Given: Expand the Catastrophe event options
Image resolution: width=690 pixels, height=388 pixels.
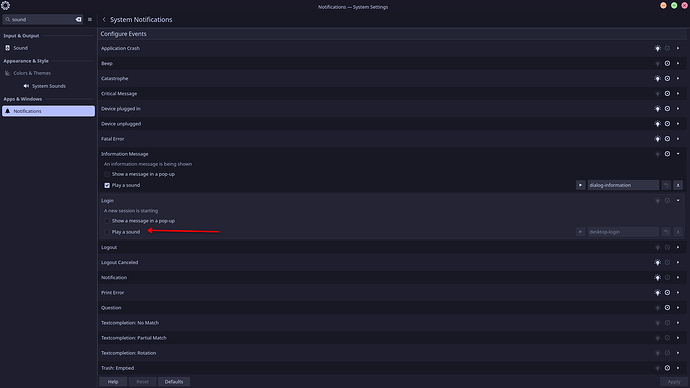Looking at the screenshot, I should (x=678, y=78).
